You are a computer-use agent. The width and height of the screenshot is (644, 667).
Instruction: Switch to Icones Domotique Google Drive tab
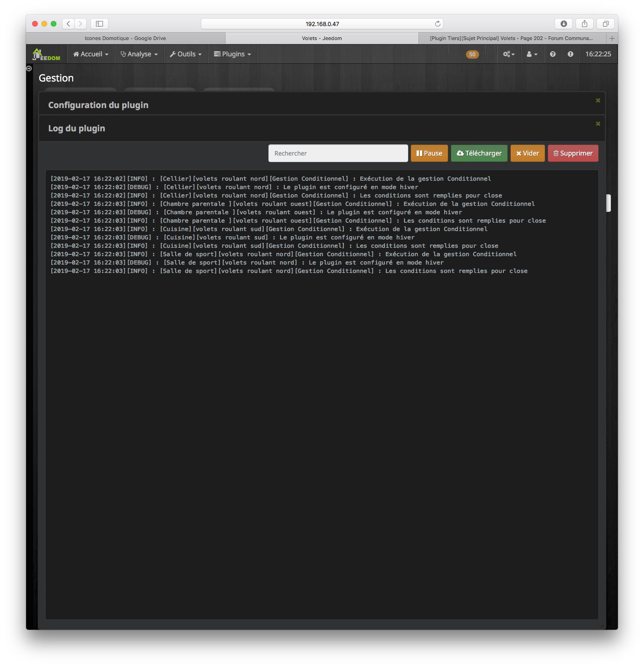pos(125,38)
